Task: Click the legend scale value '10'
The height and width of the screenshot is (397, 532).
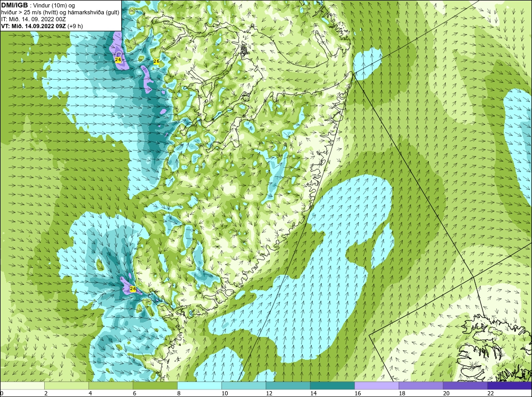Action: (225, 393)
